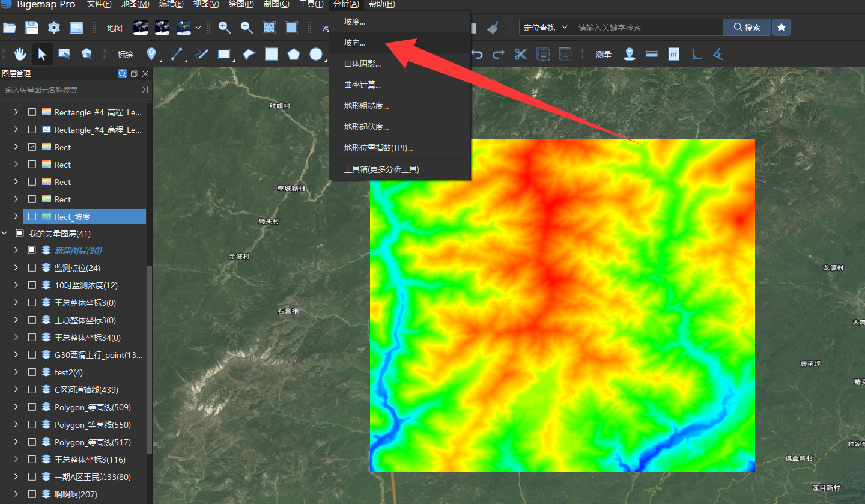Click the redo arrow icon

(x=499, y=54)
